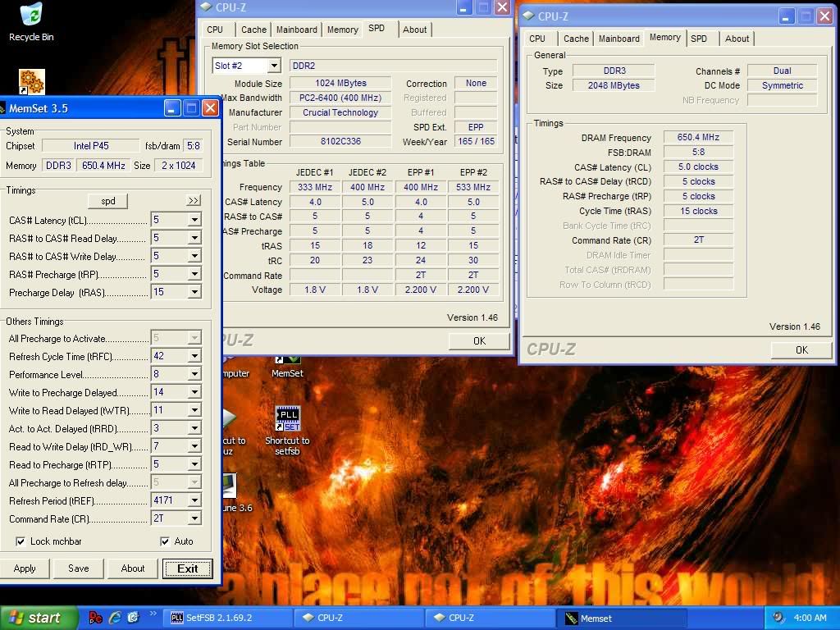The width and height of the screenshot is (840, 630).
Task: Switch to Mainboard tab in CPU-Z SPD window
Action: click(297, 30)
